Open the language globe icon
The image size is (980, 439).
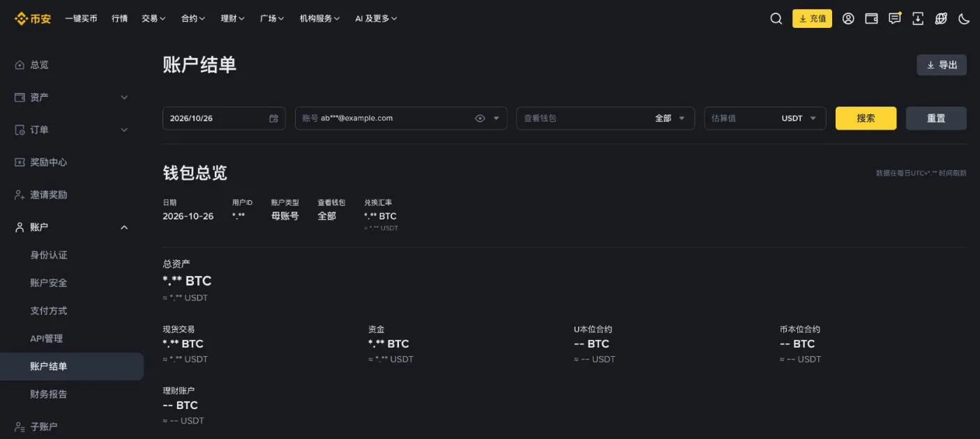tap(941, 19)
